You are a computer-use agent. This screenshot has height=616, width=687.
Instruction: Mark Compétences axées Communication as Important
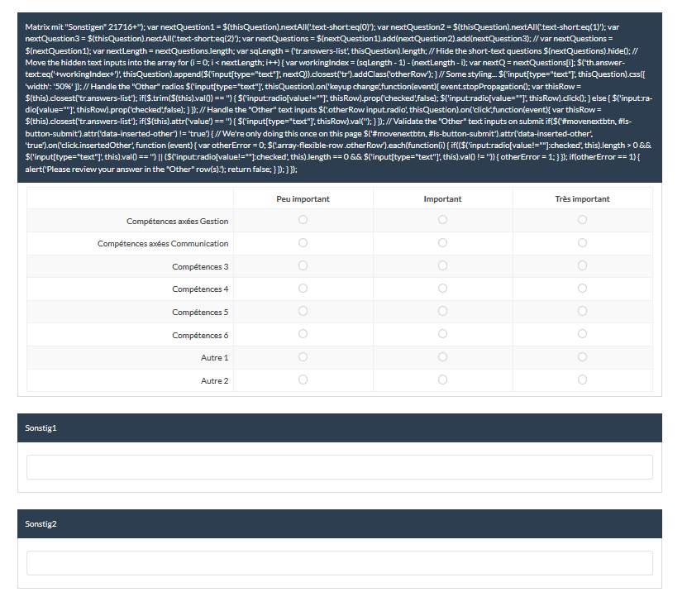click(442, 243)
